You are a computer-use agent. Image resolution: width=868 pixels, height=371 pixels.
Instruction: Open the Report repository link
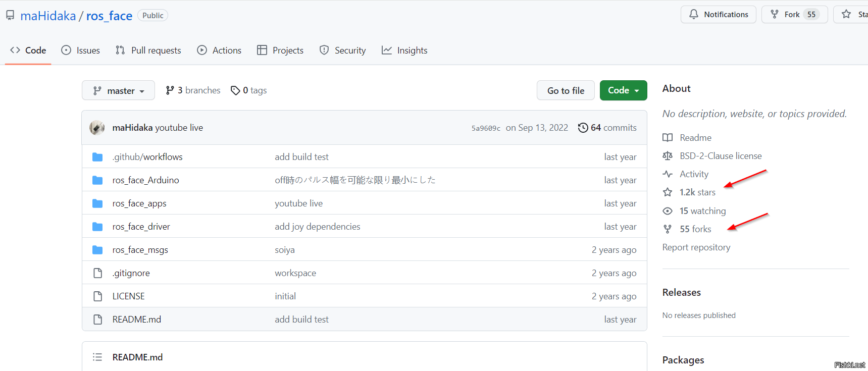[696, 247]
